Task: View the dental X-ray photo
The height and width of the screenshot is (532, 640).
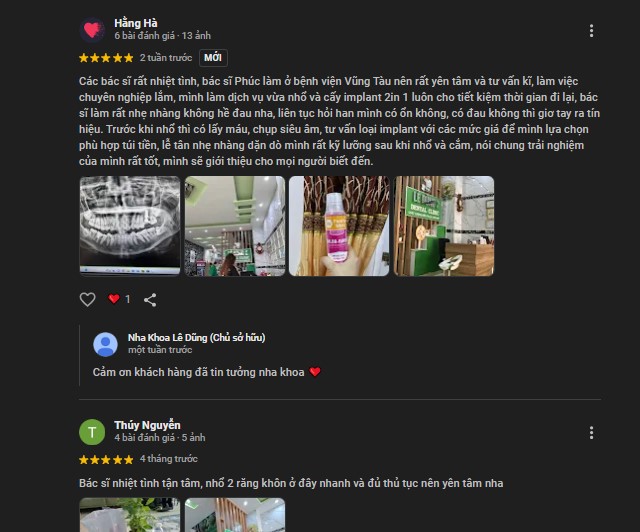Action: click(x=130, y=226)
